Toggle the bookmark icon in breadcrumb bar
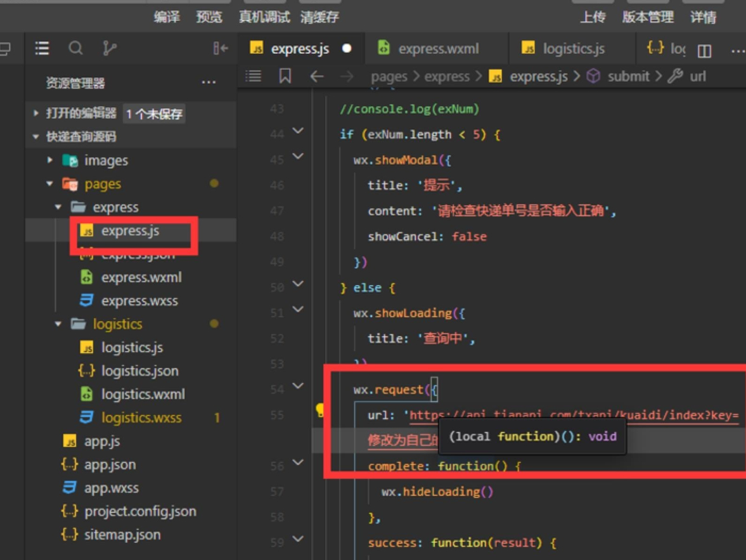Viewport: 746px width, 560px height. [285, 76]
